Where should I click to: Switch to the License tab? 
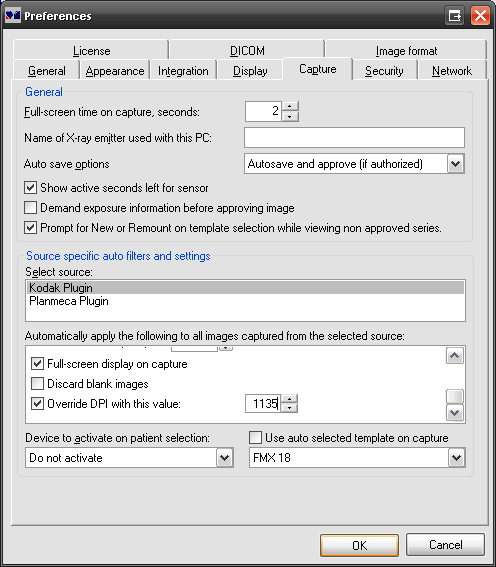click(x=91, y=50)
